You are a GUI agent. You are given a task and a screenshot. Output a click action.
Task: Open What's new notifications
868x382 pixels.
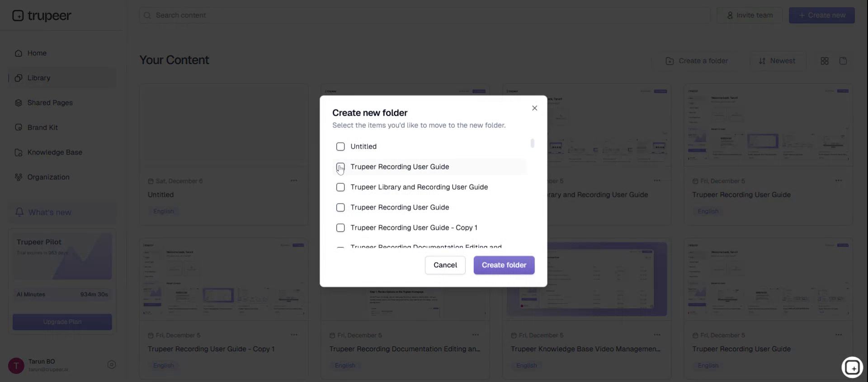(62, 212)
